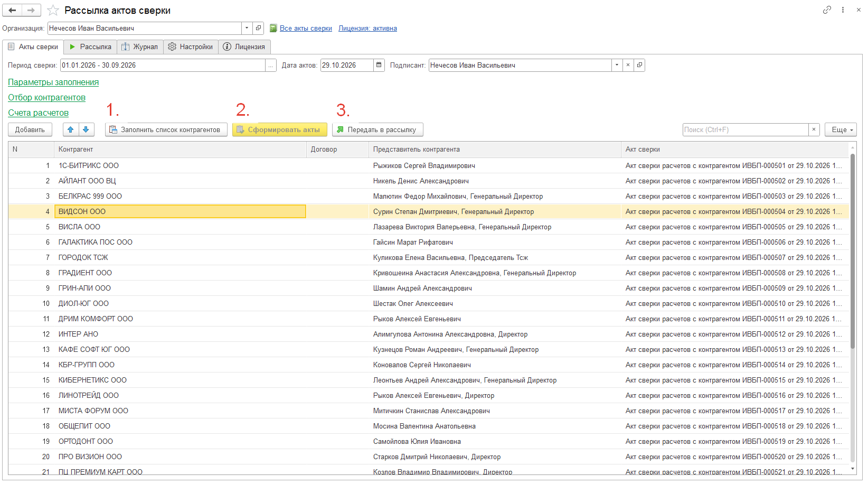
Task: Click the Акт сверки column header
Action: point(735,150)
